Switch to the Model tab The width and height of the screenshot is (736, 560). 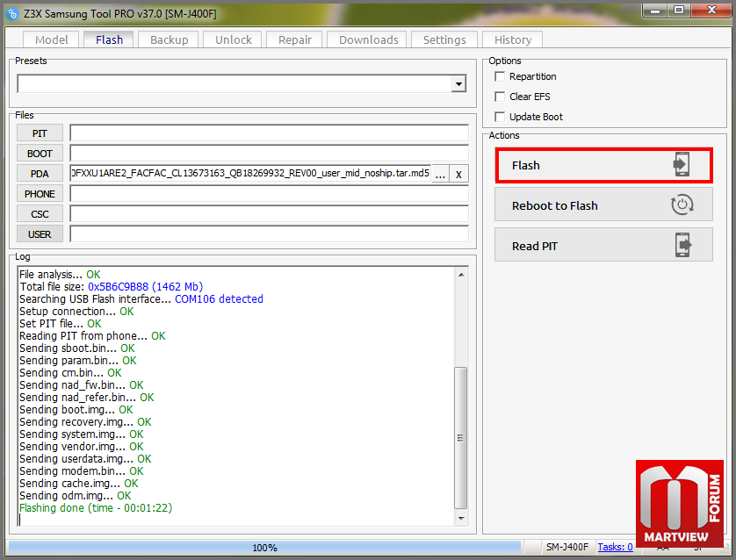(52, 39)
